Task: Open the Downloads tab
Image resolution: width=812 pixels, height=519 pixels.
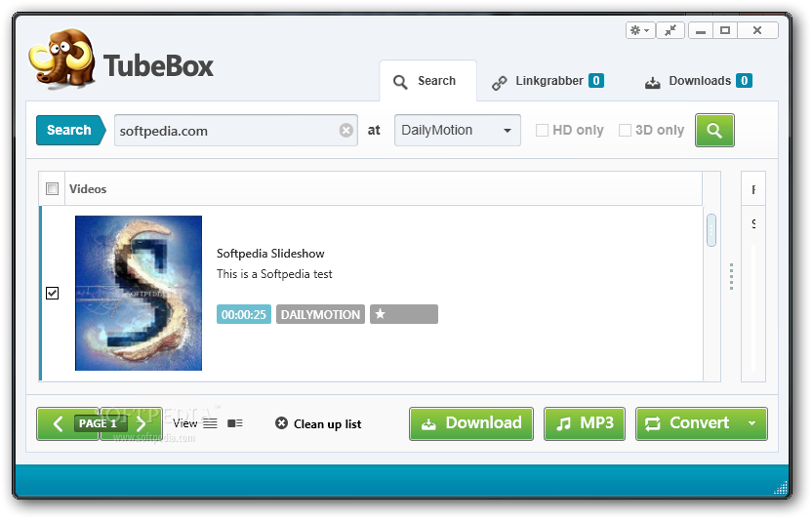Action: 699,81
